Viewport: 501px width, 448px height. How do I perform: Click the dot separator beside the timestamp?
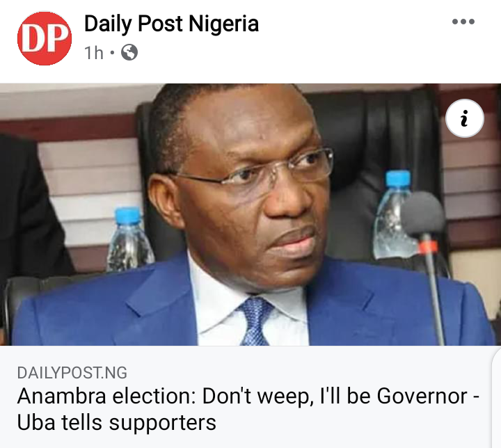pyautogui.click(x=112, y=53)
